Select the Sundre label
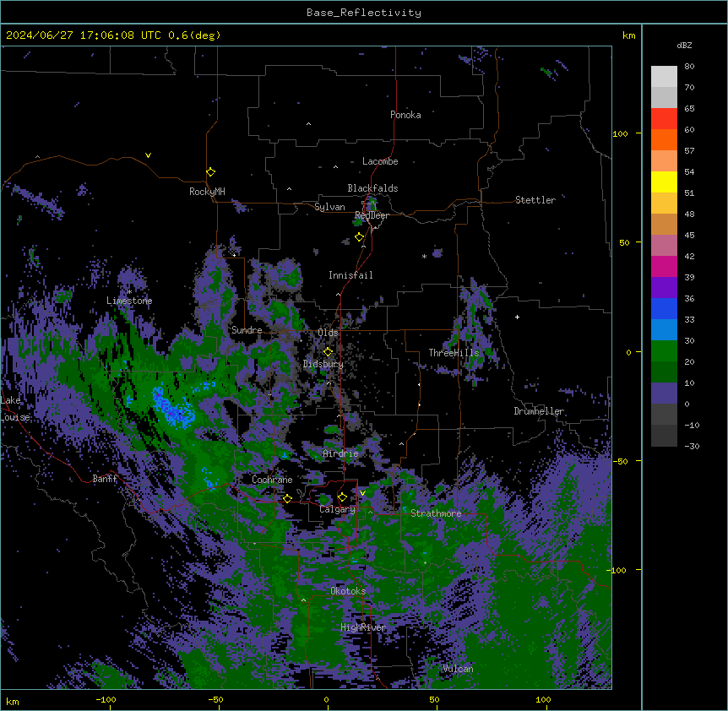This screenshot has height=711, width=728. click(247, 330)
